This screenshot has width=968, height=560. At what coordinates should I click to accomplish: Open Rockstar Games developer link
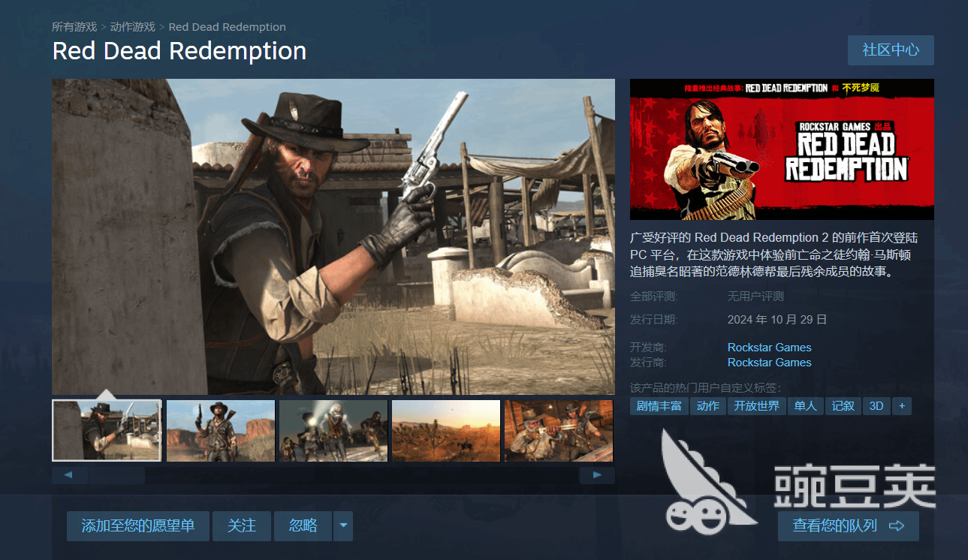770,348
